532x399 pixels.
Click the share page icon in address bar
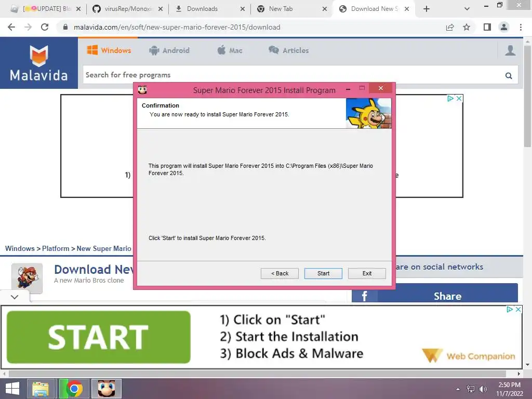(x=450, y=27)
